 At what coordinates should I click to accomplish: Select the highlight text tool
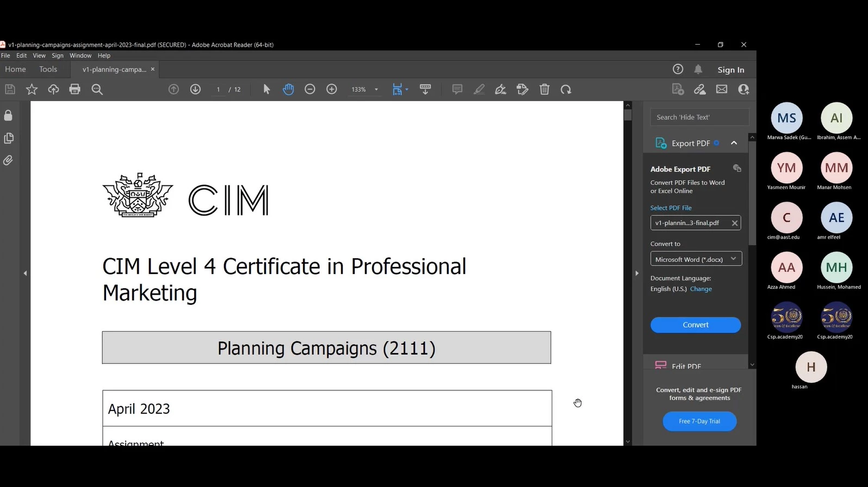tap(479, 89)
